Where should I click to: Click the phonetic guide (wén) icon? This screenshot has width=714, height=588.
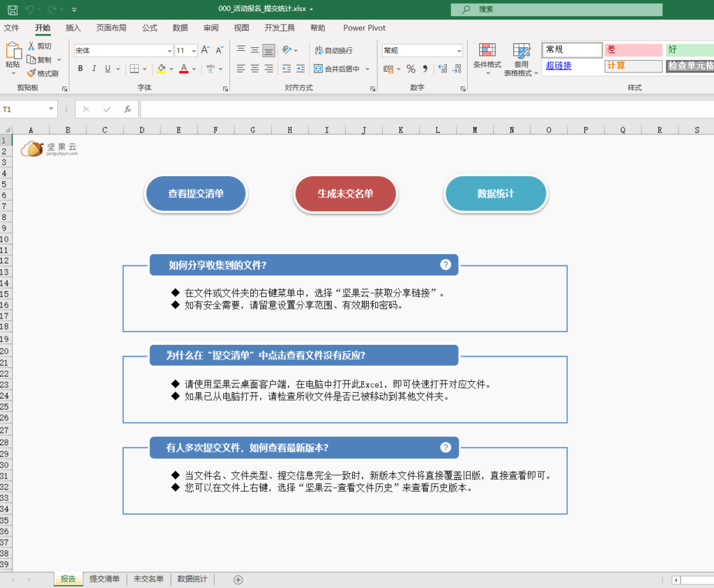[x=211, y=69]
